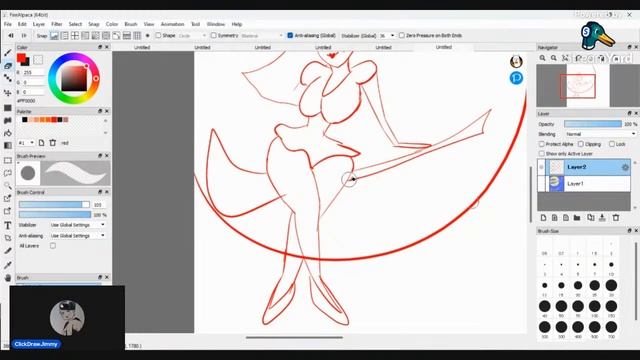Screen dimensions: 640x360
Task: Click the R value input field
Action: [33, 72]
